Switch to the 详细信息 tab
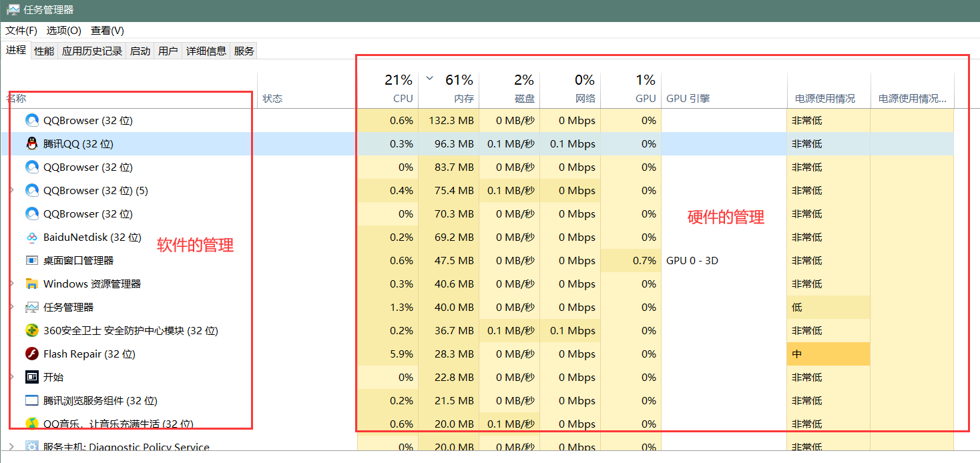Viewport: 980px width, 463px height. coord(206,51)
